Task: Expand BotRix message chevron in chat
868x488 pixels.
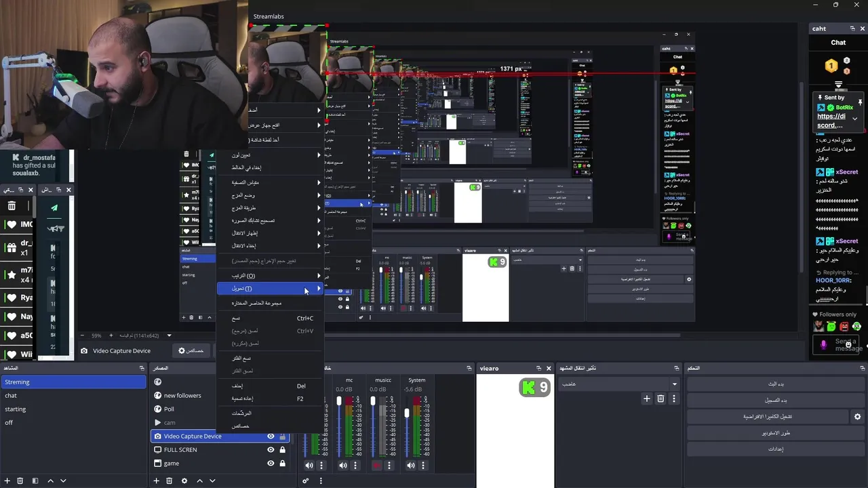Action: tap(854, 119)
